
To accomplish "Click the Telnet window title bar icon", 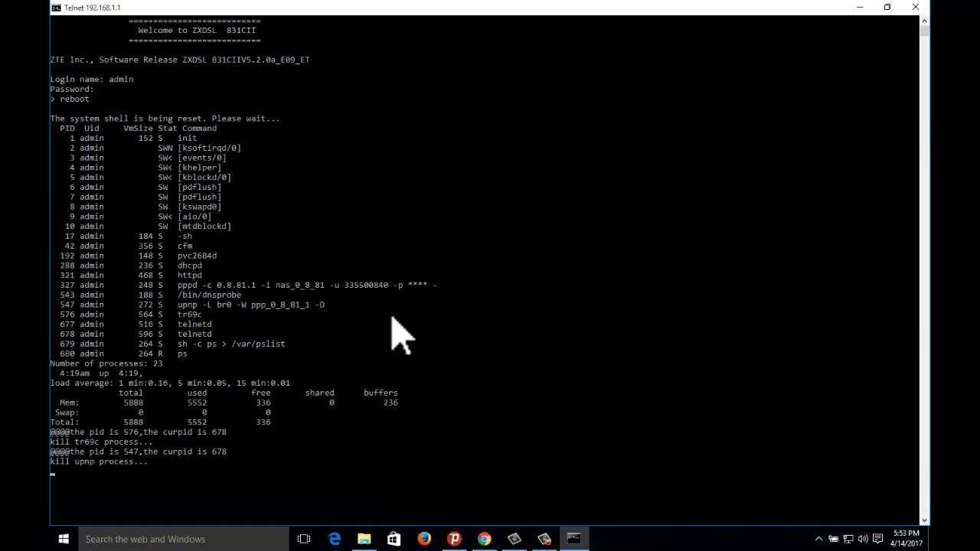I will pyautogui.click(x=57, y=8).
